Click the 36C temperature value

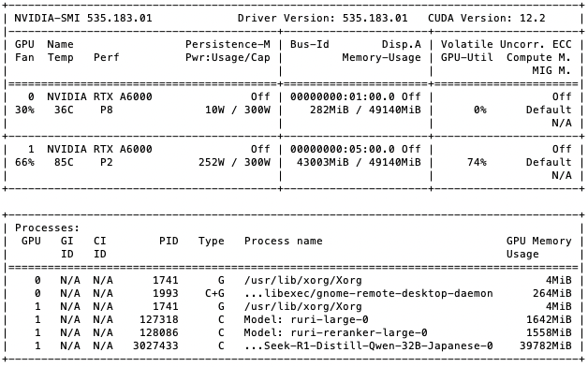(64, 110)
